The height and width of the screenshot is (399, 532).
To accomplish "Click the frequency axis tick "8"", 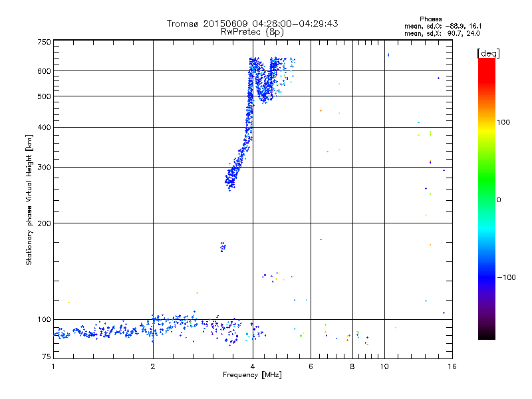I will 352,366.
